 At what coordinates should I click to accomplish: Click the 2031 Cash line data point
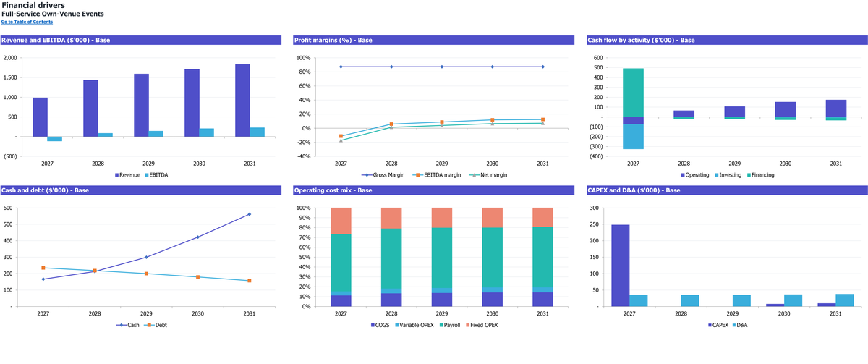(x=250, y=214)
